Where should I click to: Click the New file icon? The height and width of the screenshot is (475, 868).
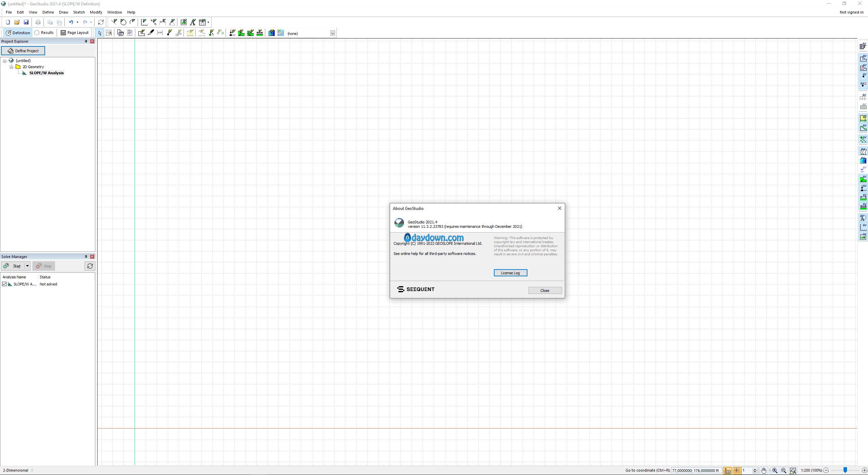pos(8,22)
